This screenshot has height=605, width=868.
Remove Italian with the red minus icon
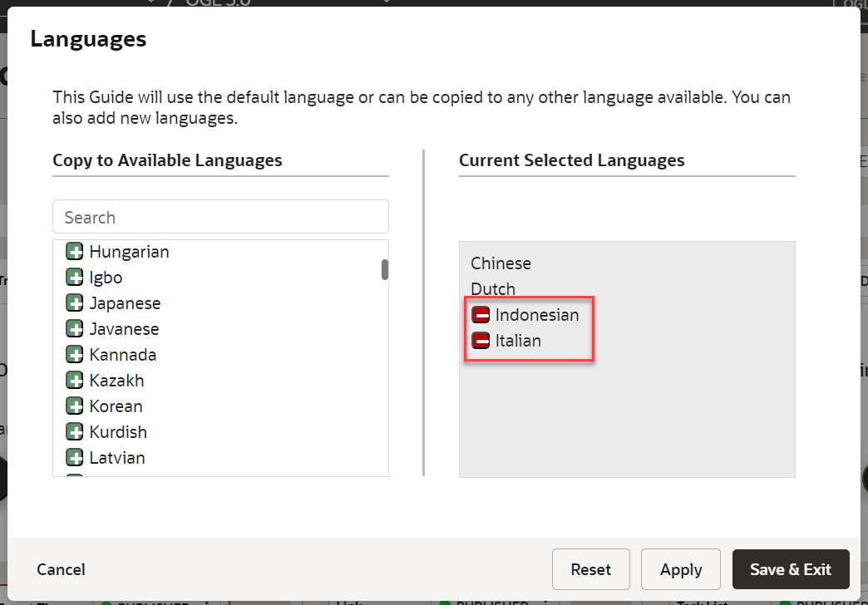pyautogui.click(x=480, y=340)
